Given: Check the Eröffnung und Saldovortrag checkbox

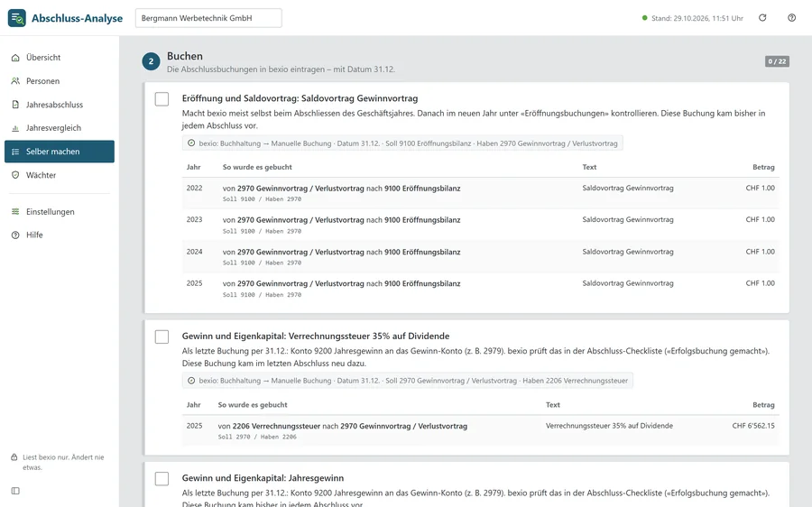Looking at the screenshot, I should click(x=162, y=99).
